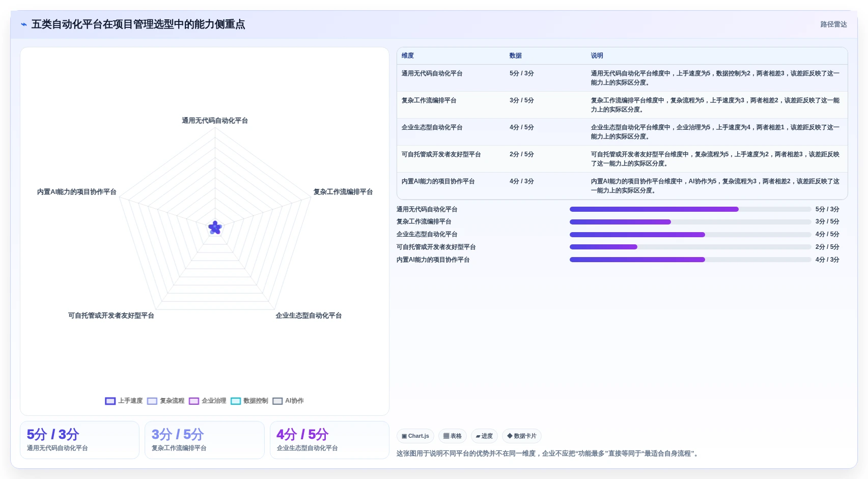The image size is (868, 479).
Task: Click the footnote about platform advantages
Action: pyautogui.click(x=549, y=454)
